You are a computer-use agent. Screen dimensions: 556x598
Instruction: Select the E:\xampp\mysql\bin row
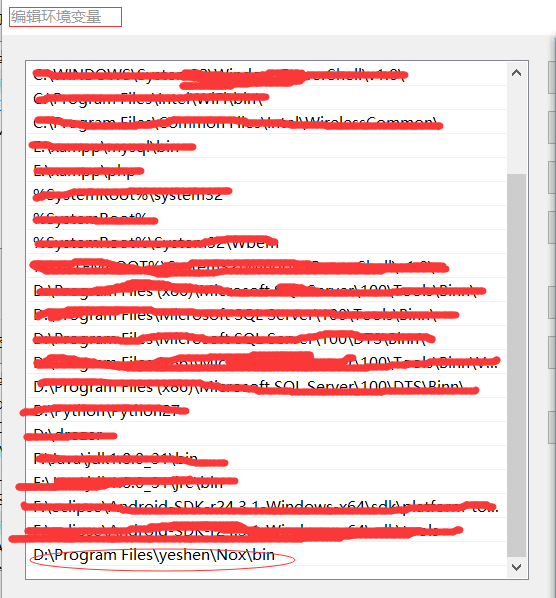tap(267, 146)
